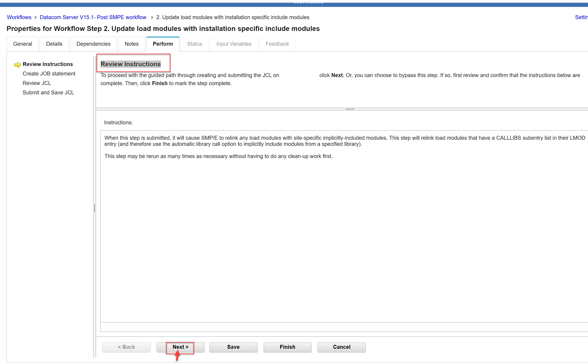
Task: Click the breadcrumb arrow after Datacom Server workflow
Action: point(152,17)
